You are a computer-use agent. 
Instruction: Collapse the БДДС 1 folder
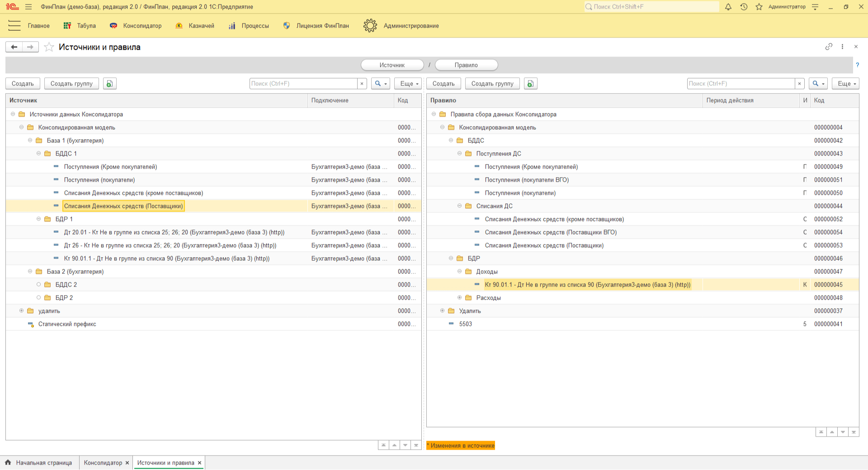39,154
